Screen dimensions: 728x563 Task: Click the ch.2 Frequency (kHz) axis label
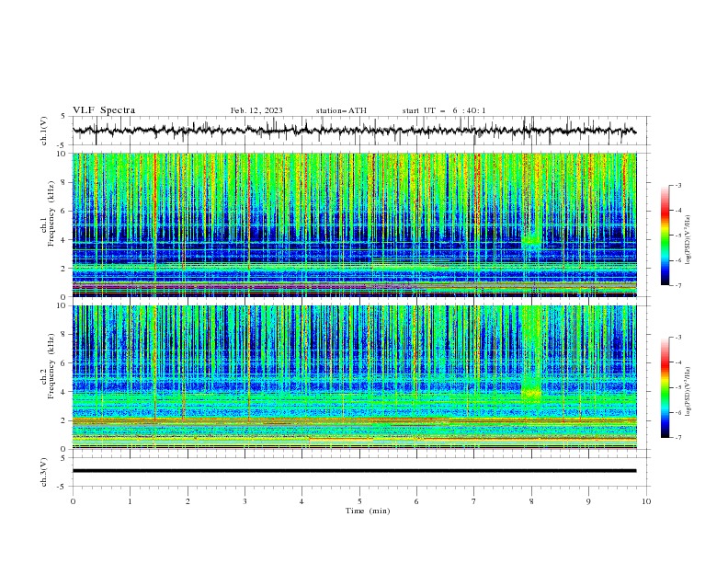(x=48, y=366)
